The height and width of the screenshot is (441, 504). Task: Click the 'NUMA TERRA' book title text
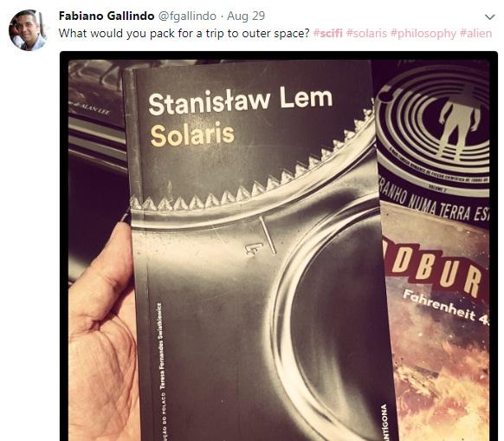[440, 204]
